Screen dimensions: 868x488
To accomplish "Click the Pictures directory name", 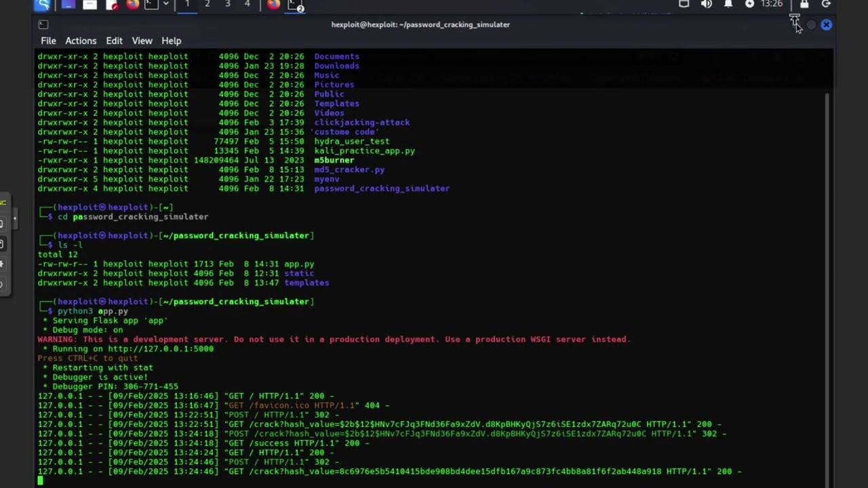I will point(334,85).
